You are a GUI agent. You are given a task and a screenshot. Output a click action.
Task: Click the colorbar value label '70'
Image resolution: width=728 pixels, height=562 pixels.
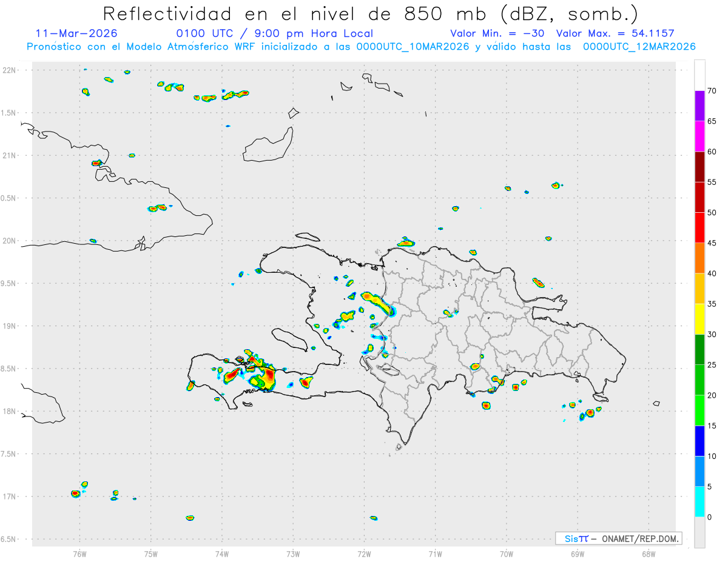pyautogui.click(x=712, y=91)
